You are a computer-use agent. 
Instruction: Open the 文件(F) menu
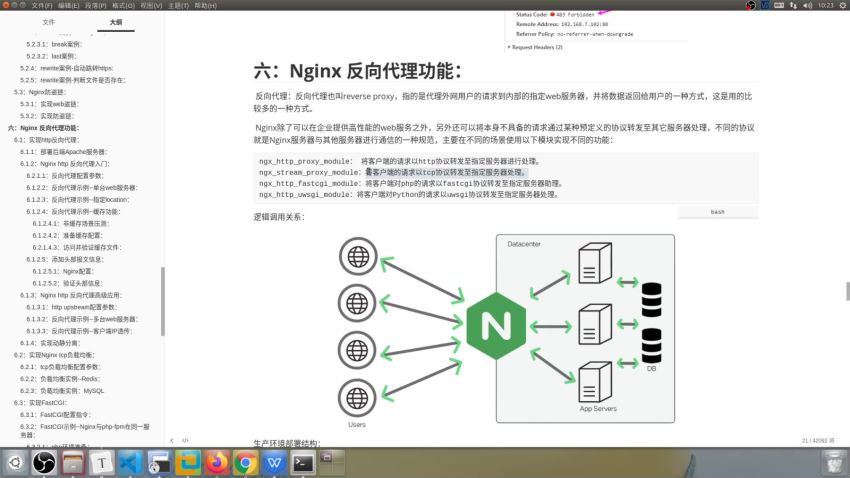42,5
